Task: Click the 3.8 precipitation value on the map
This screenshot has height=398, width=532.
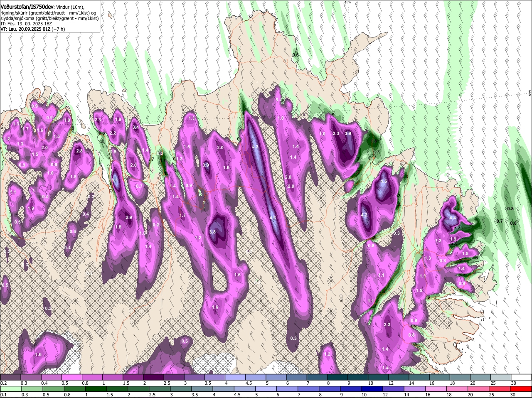Action: [212, 232]
